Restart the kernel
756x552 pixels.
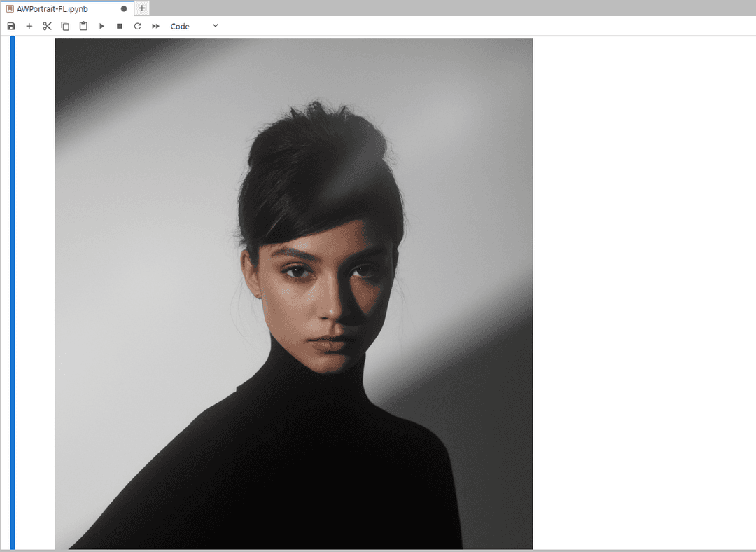137,26
